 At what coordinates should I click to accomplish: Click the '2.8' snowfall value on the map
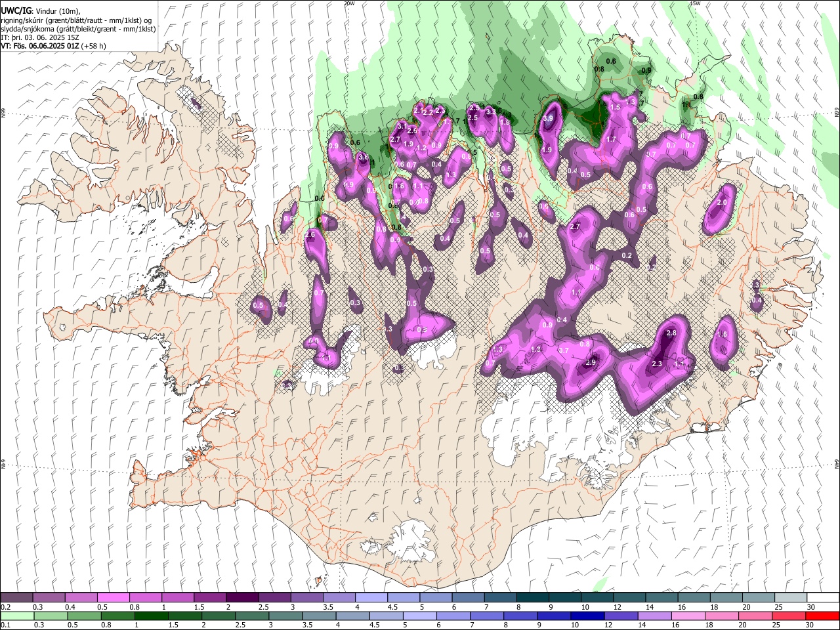tap(671, 333)
